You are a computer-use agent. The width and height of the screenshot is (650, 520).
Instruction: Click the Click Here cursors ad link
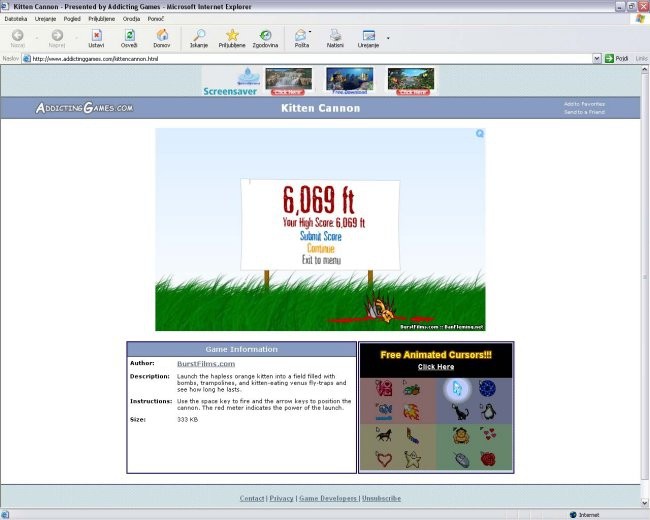[x=436, y=367]
